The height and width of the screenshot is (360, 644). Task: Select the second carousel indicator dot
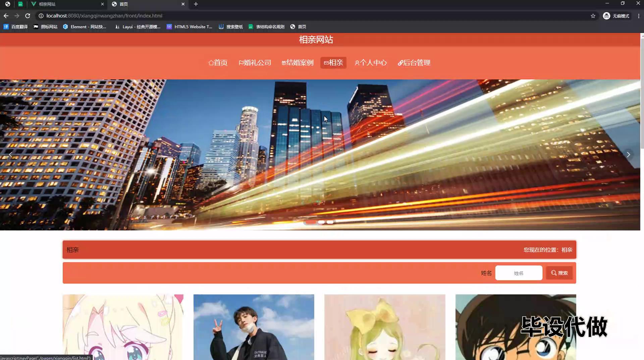pos(321,222)
